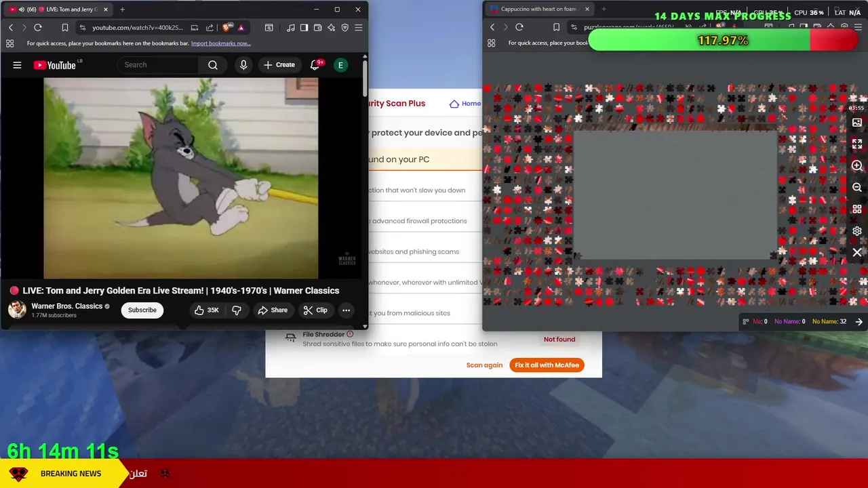Image resolution: width=868 pixels, height=488 pixels.
Task: Toggle the browser sidebar panel icon
Action: 304,28
